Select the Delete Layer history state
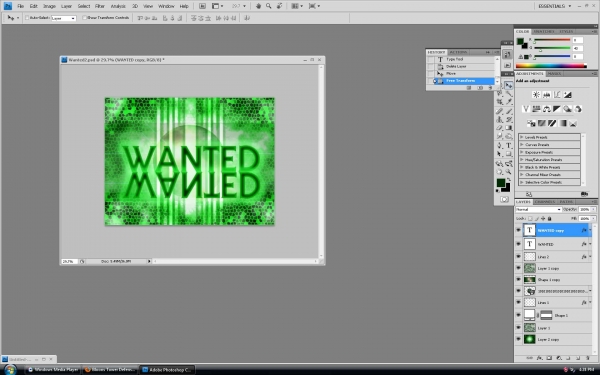 click(x=461, y=66)
